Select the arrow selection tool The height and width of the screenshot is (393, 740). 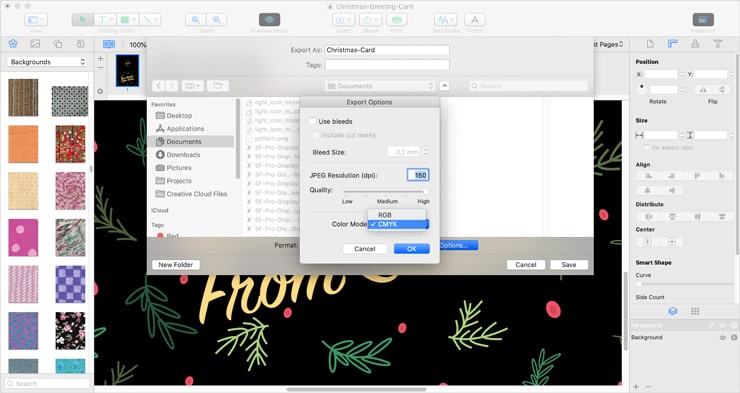click(83, 19)
